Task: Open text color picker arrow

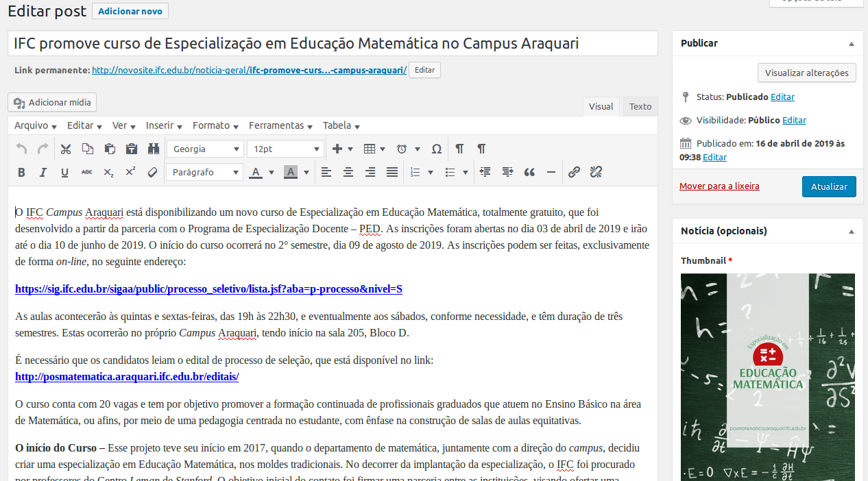Action: (x=272, y=172)
